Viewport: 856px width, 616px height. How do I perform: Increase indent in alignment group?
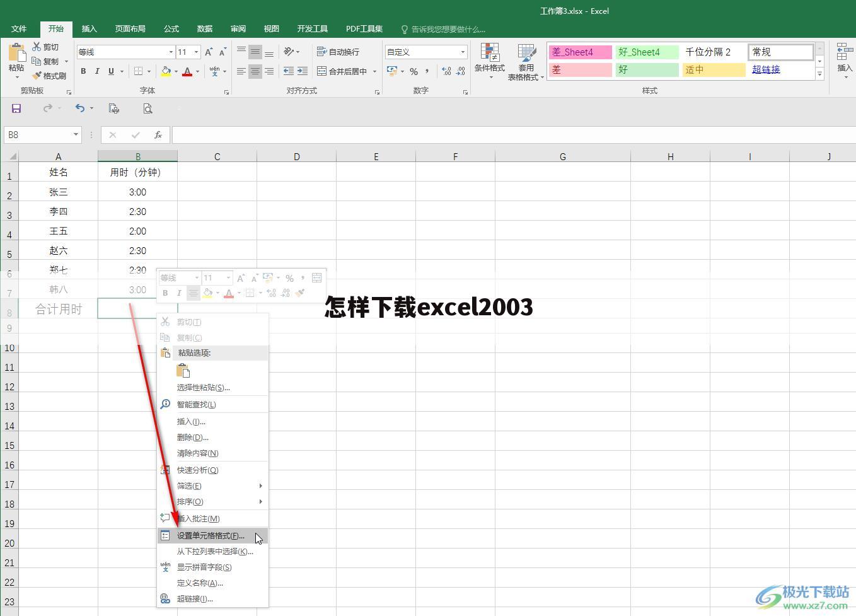tap(303, 71)
